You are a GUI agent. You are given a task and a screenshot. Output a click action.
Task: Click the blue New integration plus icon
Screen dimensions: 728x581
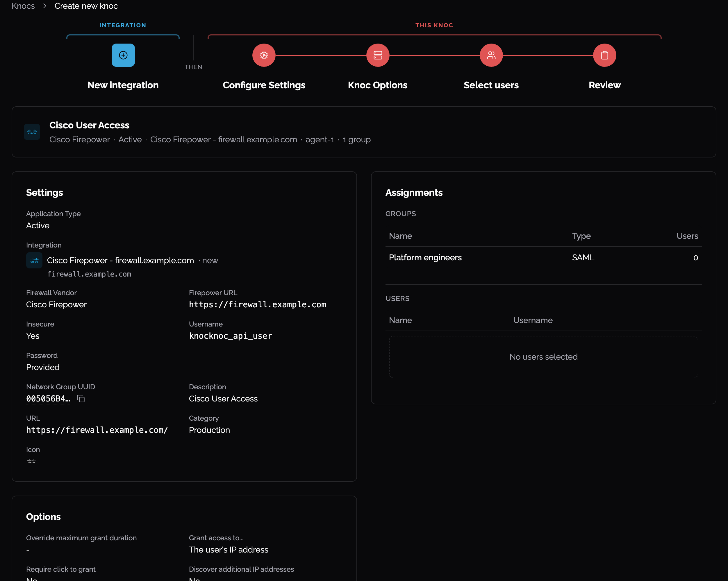point(123,55)
